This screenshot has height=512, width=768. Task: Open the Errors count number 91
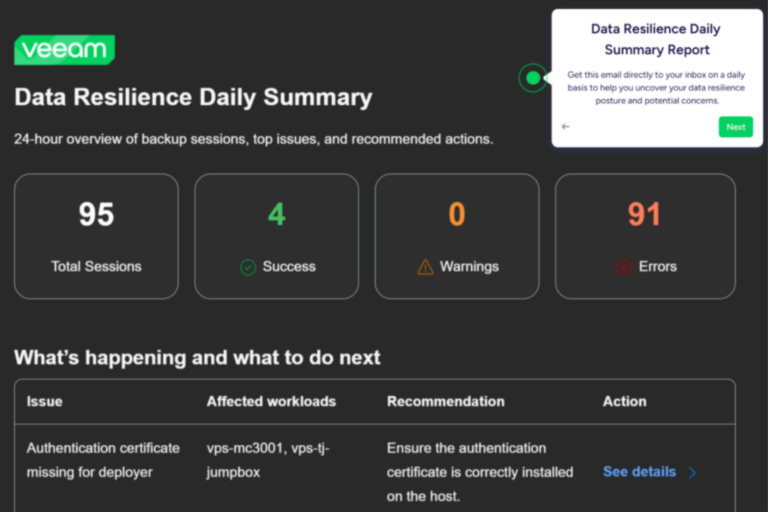[x=645, y=214]
